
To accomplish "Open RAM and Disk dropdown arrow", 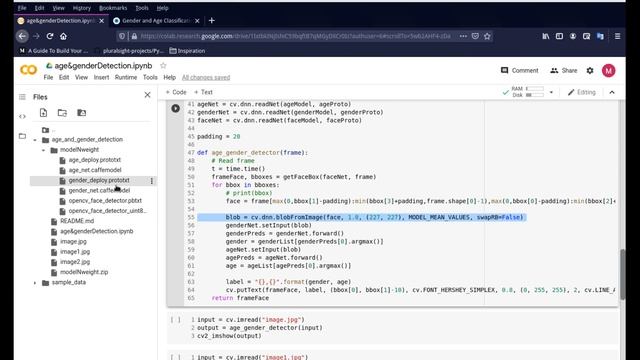I will coord(551,92).
